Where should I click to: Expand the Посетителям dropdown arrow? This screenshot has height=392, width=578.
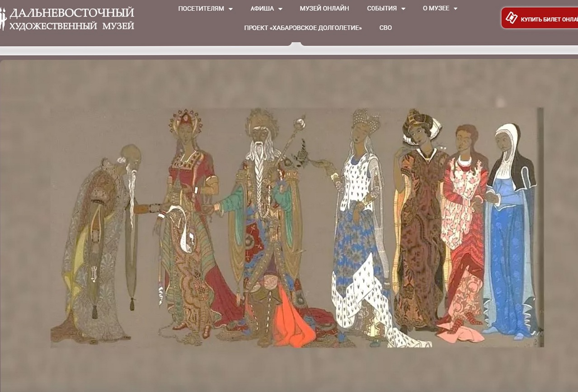tap(230, 9)
